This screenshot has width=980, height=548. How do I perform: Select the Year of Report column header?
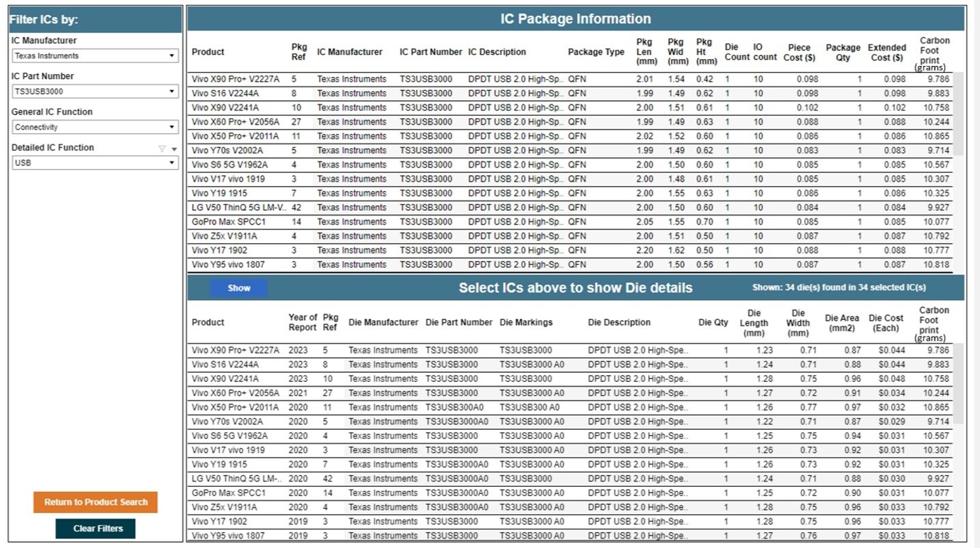pyautogui.click(x=303, y=322)
